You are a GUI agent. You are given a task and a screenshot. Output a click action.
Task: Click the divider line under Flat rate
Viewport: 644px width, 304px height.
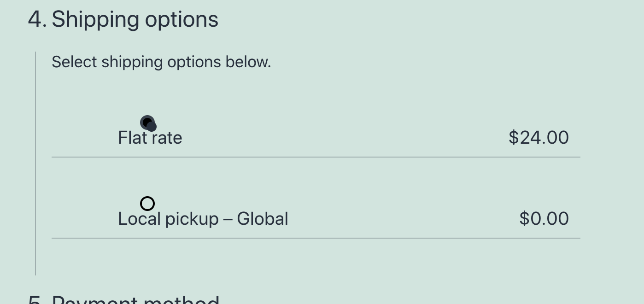pyautogui.click(x=316, y=158)
